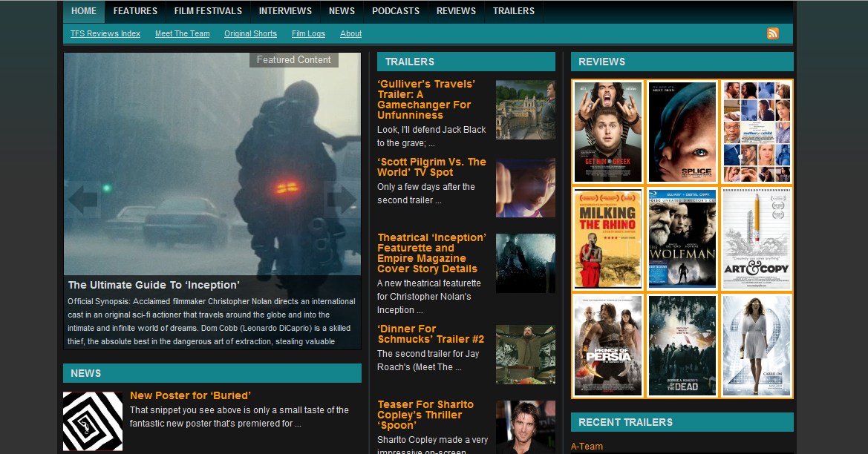This screenshot has height=454, width=868.
Task: View the Prince of Persia poster
Action: click(x=608, y=345)
